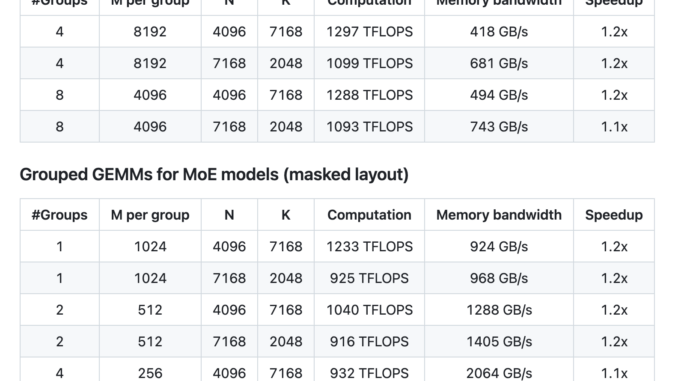Click the '1405 GB/s' bandwidth cell

(x=499, y=341)
